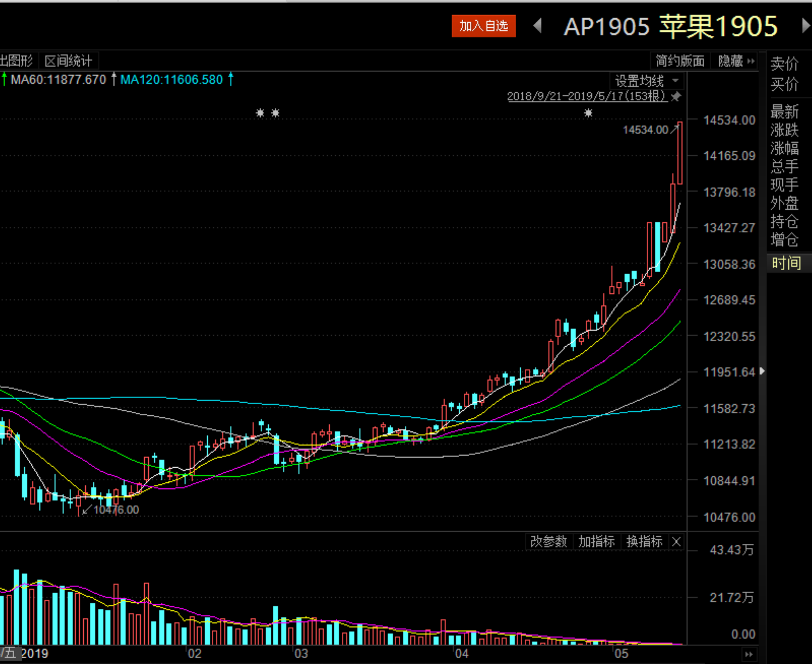Open the 设置均线 dropdown
Viewport: 812px width, 664px height.
(x=646, y=81)
